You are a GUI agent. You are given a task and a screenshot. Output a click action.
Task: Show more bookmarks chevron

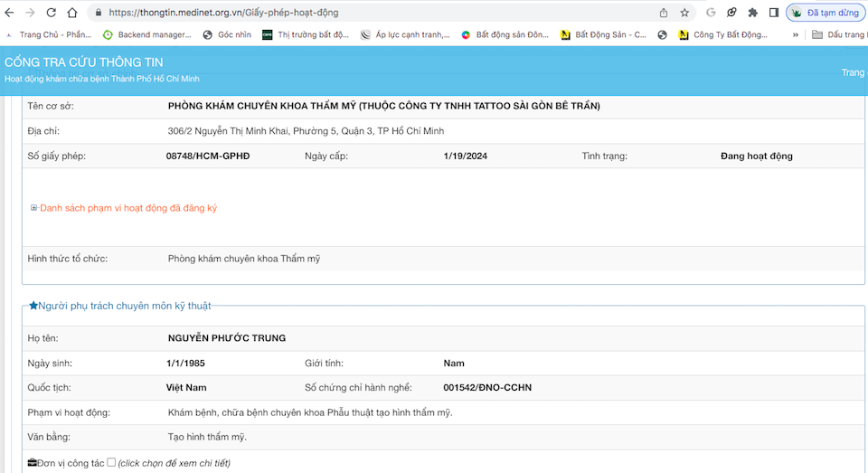[x=796, y=34]
